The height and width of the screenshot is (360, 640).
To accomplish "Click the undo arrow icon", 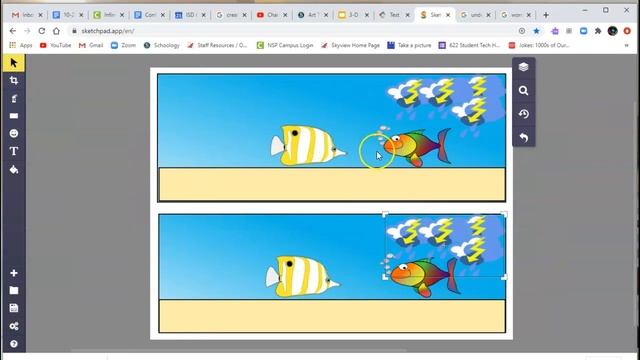I will pos(523,138).
